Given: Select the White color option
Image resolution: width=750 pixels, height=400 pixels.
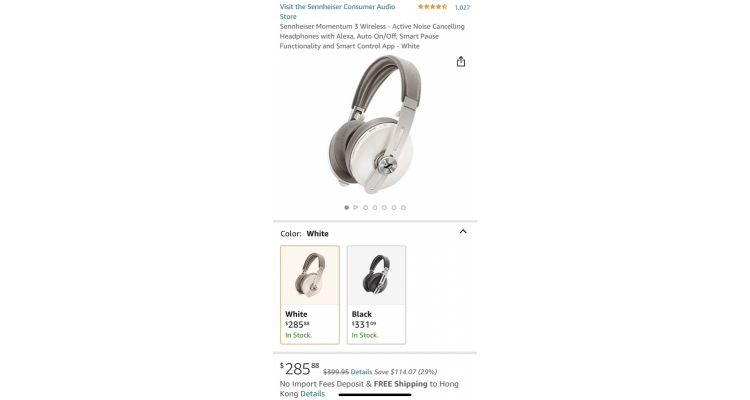Looking at the screenshot, I should point(310,295).
